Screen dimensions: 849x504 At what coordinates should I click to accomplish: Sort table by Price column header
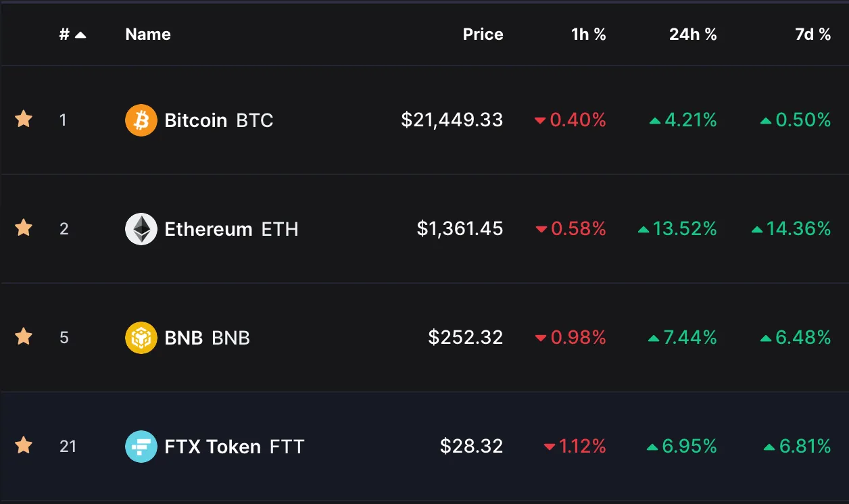pyautogui.click(x=483, y=34)
